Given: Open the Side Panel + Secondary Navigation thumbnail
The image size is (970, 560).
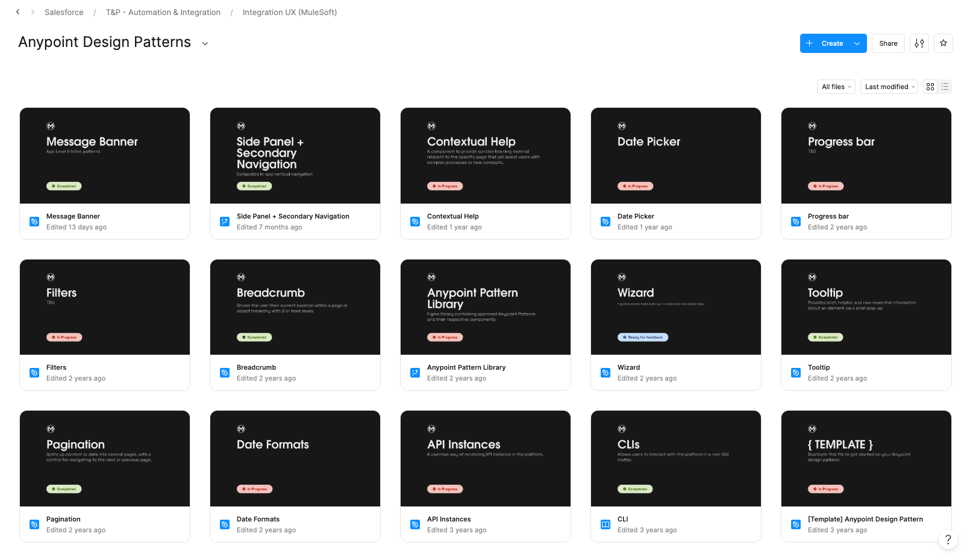Looking at the screenshot, I should click(295, 156).
